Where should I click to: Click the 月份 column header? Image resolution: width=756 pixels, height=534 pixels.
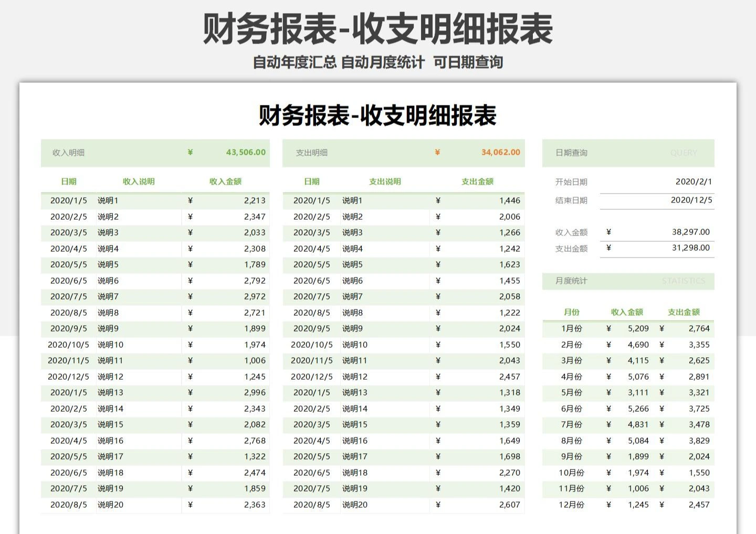pyautogui.click(x=571, y=312)
